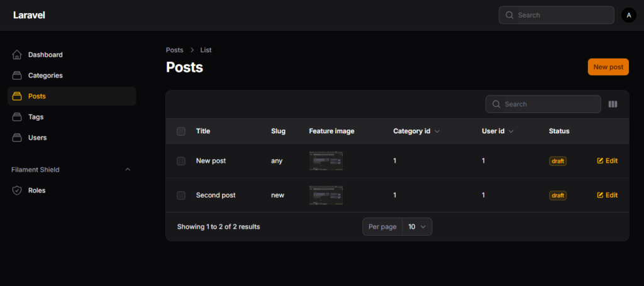Click the Dashboard home icon
This screenshot has width=644, height=286.
click(x=17, y=55)
